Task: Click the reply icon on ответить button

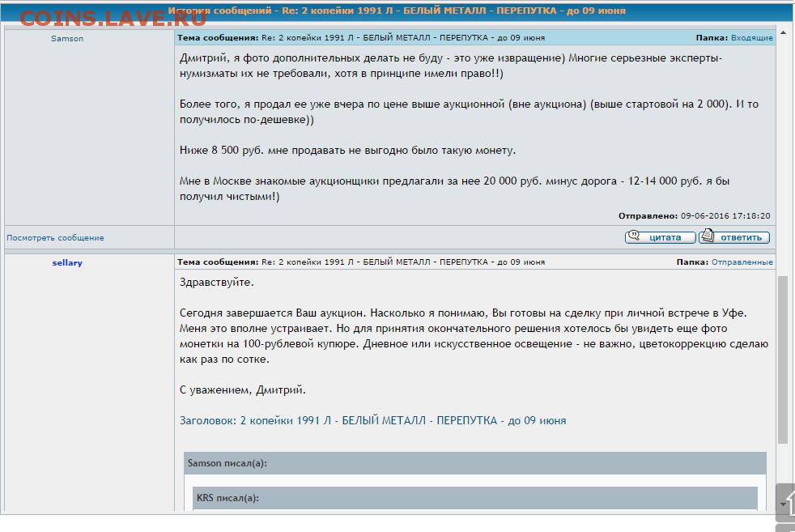Action: click(708, 236)
